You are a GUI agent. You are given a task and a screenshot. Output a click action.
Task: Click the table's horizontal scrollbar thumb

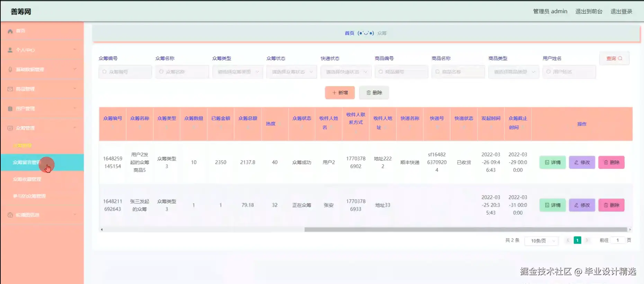pyautogui.click(x=466, y=229)
